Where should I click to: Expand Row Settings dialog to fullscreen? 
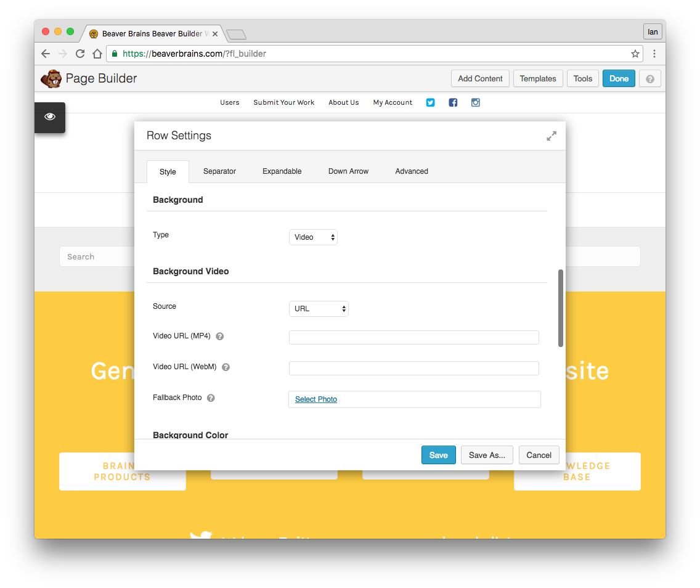551,136
